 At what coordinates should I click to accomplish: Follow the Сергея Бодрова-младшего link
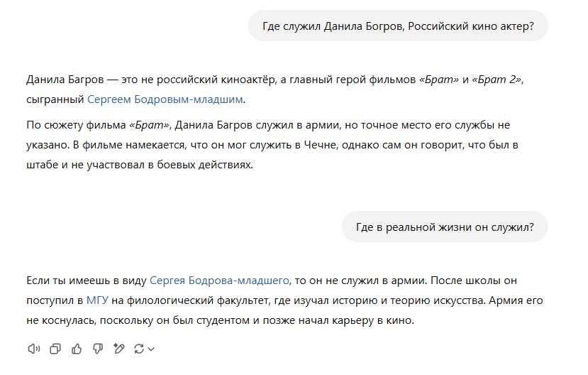[x=219, y=281]
